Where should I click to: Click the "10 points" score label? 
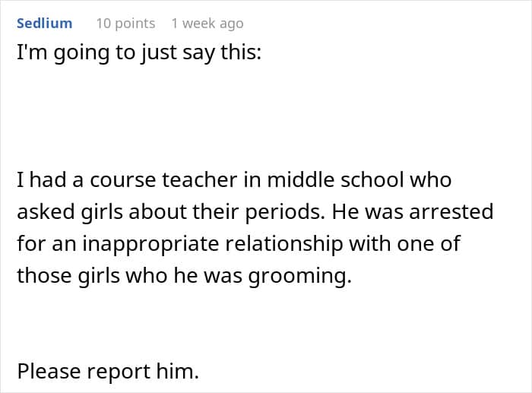pos(125,24)
